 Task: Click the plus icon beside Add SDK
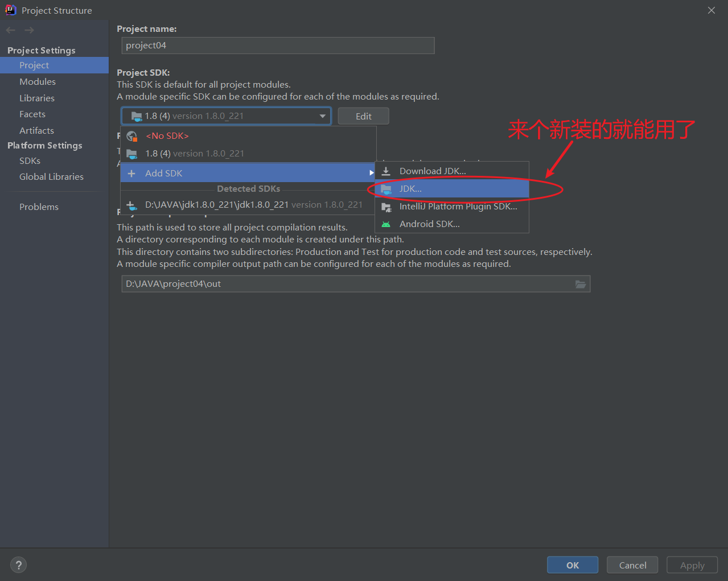[x=132, y=173]
